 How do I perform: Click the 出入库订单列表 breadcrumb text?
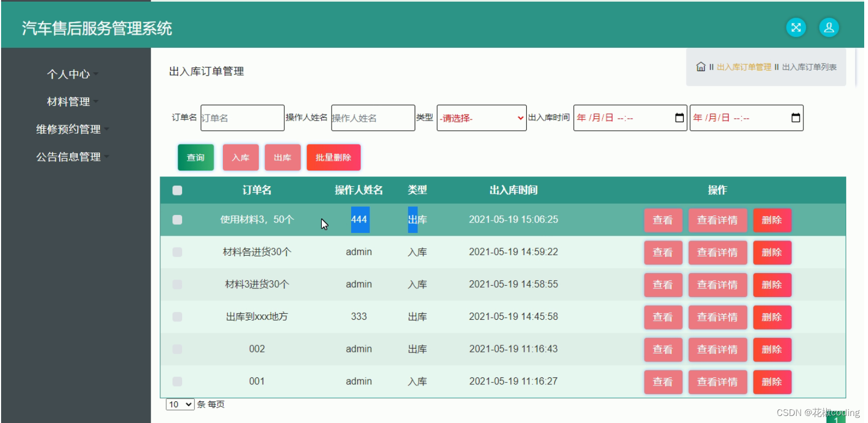tap(809, 67)
